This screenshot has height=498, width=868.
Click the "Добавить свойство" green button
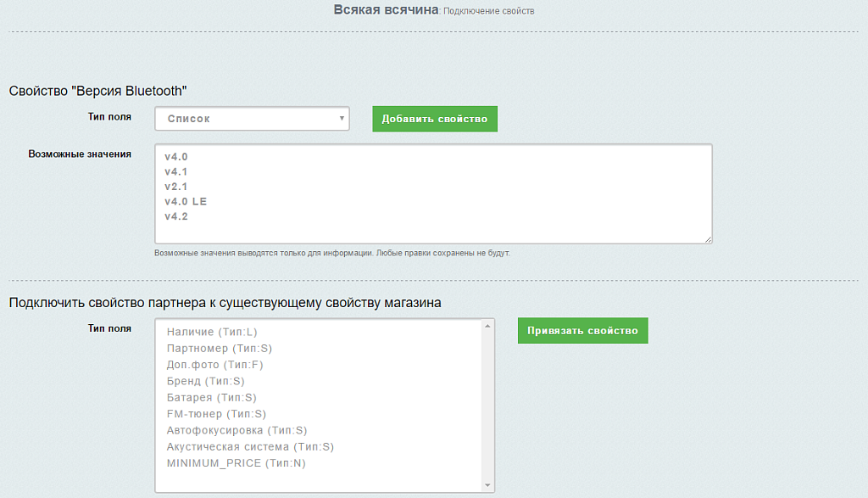434,119
